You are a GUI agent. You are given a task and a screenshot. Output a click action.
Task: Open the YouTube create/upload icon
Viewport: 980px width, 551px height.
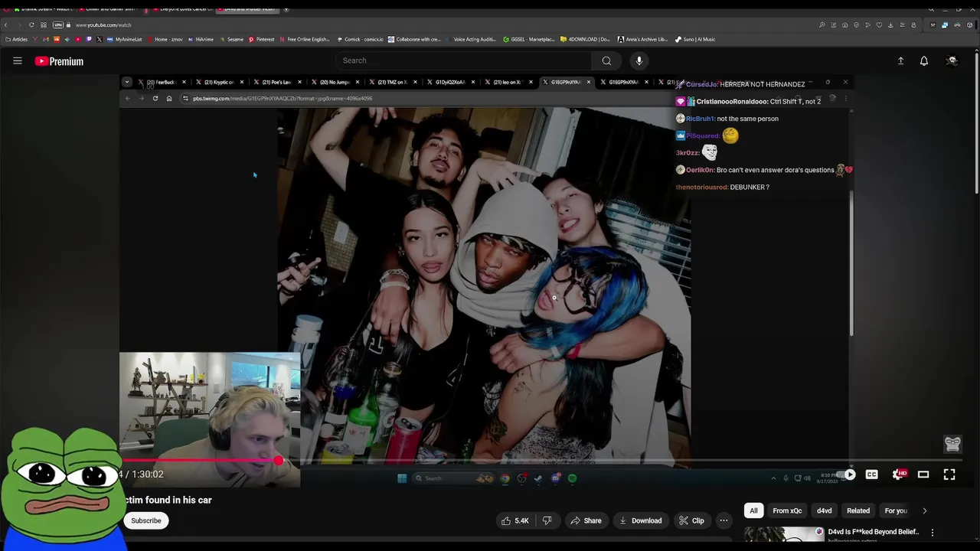point(900,60)
